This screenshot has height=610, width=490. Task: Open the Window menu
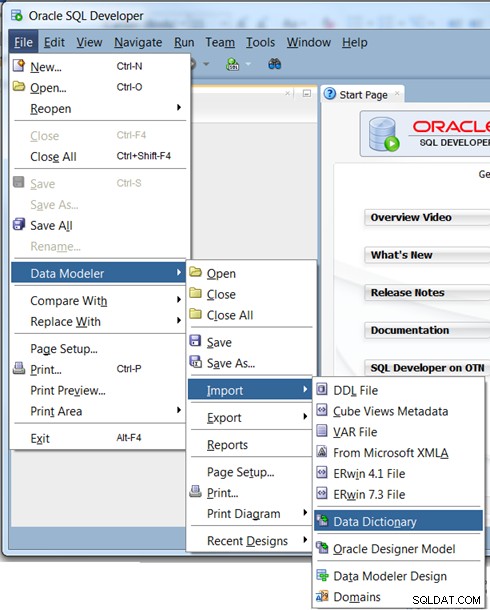pos(309,42)
